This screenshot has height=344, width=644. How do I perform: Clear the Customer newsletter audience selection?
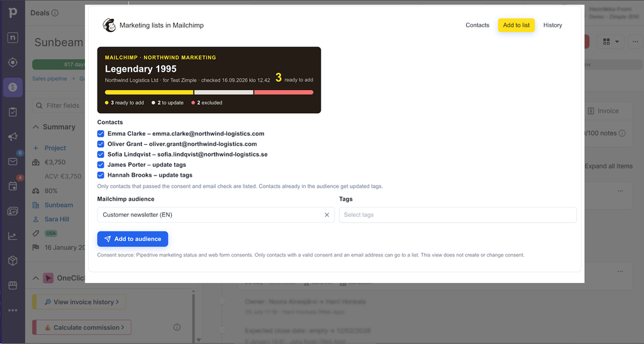click(x=326, y=214)
